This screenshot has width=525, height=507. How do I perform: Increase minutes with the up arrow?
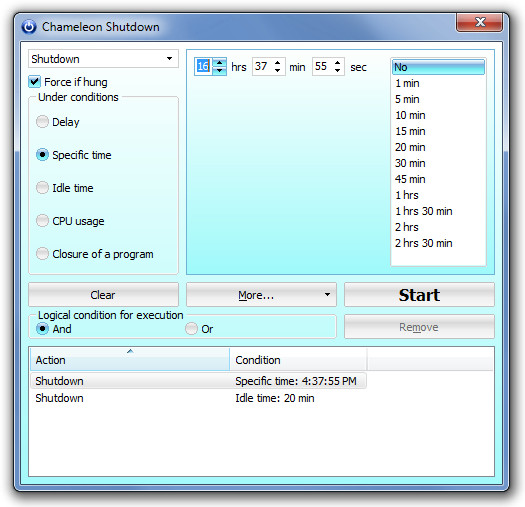coord(278,62)
